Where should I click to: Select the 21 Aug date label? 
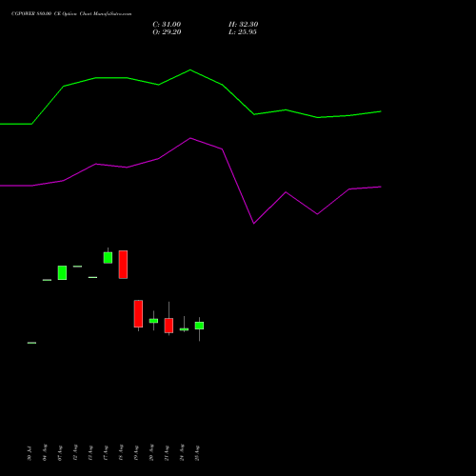(167, 453)
